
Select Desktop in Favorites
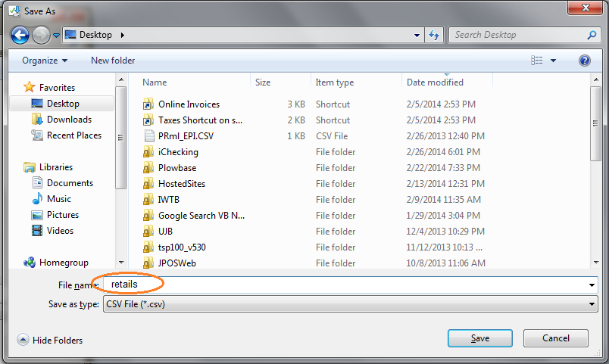tap(62, 104)
